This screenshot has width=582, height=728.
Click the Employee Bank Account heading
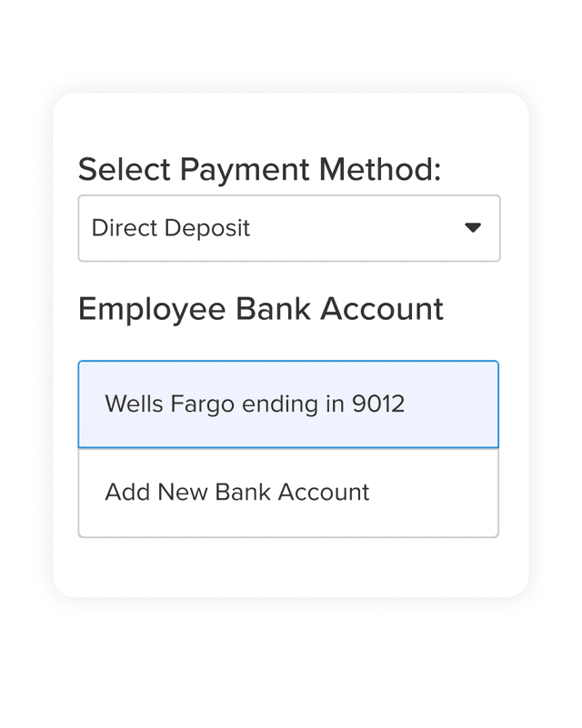coord(261,309)
